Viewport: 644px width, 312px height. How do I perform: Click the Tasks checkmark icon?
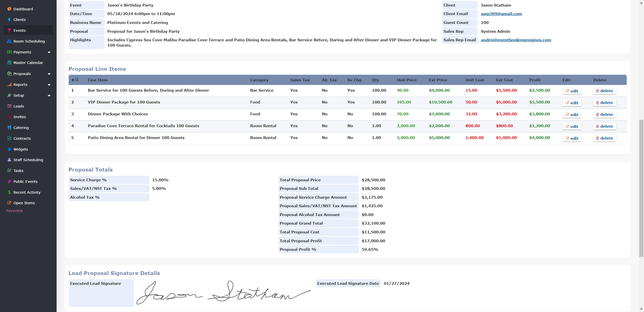[x=9, y=171]
